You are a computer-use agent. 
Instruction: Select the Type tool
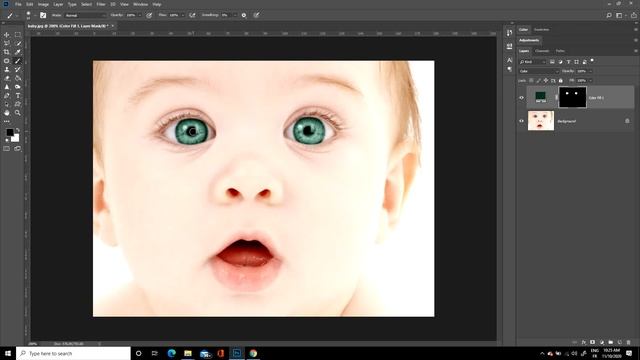pyautogui.click(x=18, y=96)
